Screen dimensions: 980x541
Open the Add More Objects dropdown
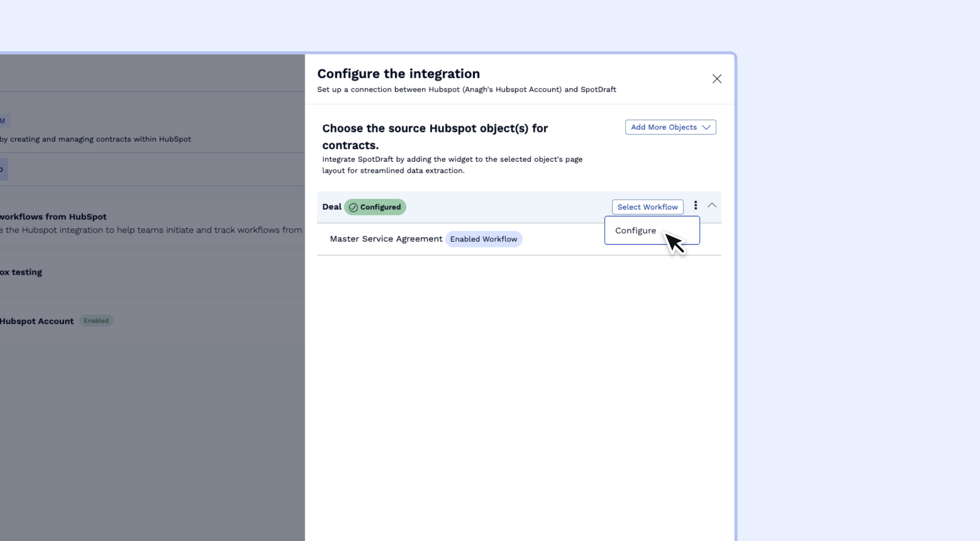670,127
